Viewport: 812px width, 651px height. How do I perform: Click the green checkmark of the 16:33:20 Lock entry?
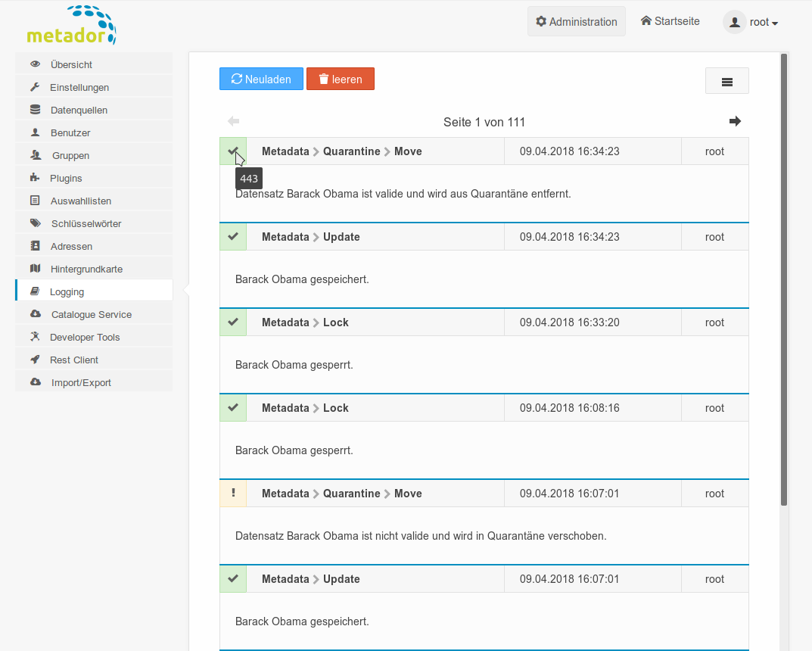pyautogui.click(x=233, y=322)
